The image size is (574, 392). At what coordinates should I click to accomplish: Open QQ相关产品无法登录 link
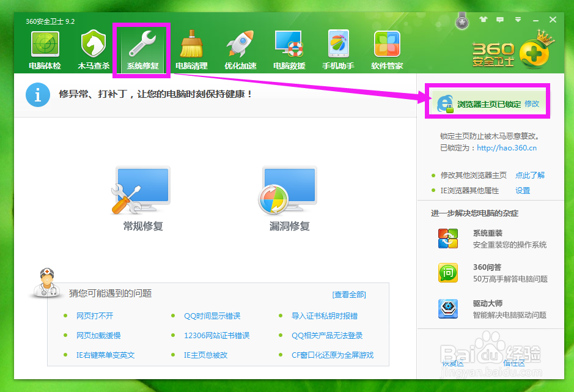(327, 335)
